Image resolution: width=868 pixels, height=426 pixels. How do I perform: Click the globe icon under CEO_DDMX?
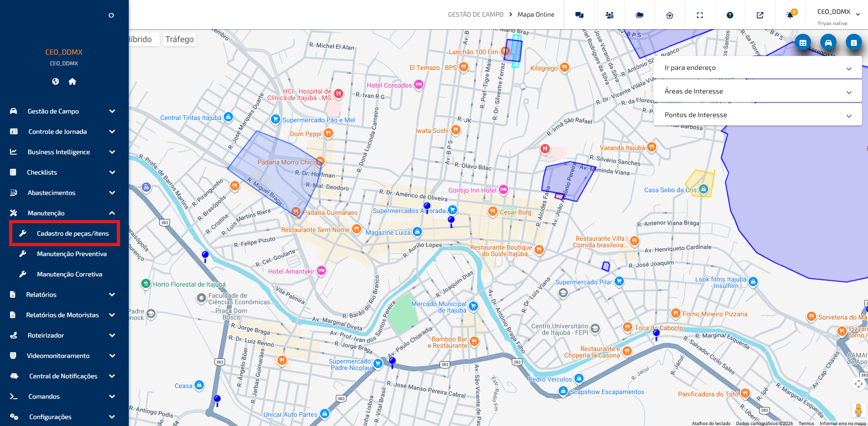click(56, 81)
